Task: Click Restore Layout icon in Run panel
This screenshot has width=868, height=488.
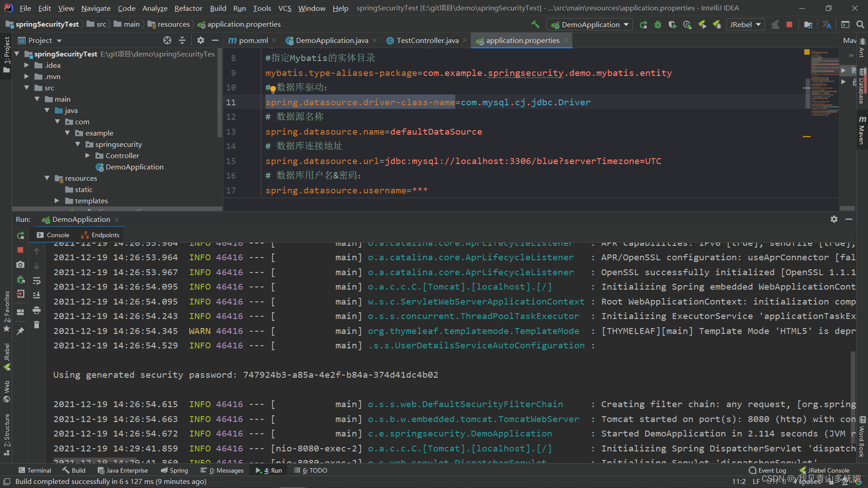Action: coord(20,312)
